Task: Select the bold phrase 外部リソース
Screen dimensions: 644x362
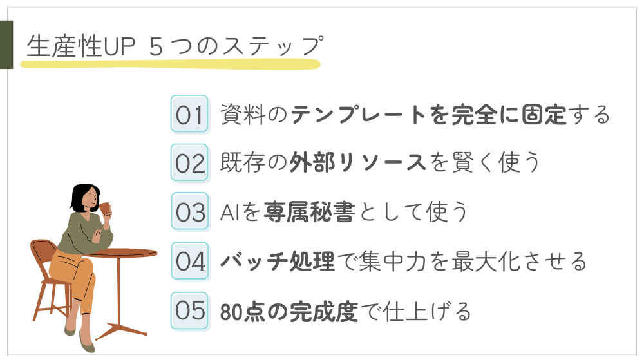Action: point(358,163)
